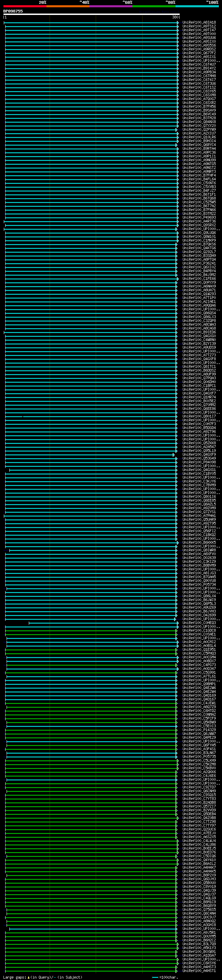Open hit UniRef100_Q756S5

199,909
